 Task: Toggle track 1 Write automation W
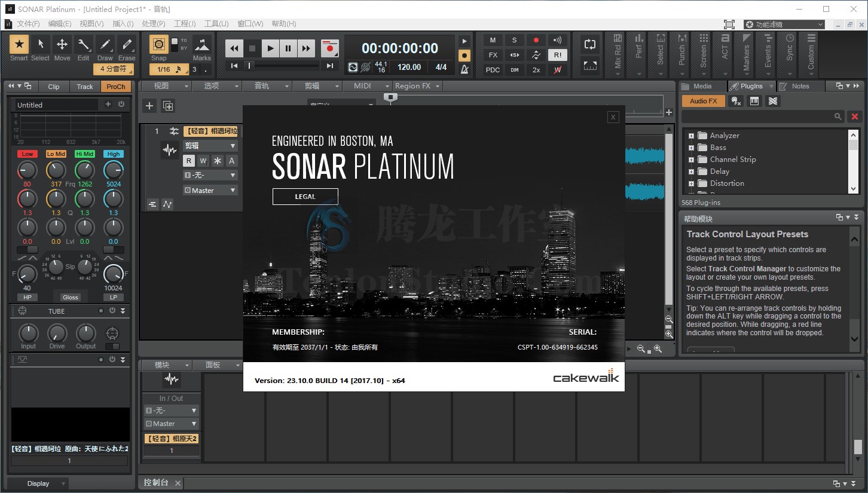point(203,161)
